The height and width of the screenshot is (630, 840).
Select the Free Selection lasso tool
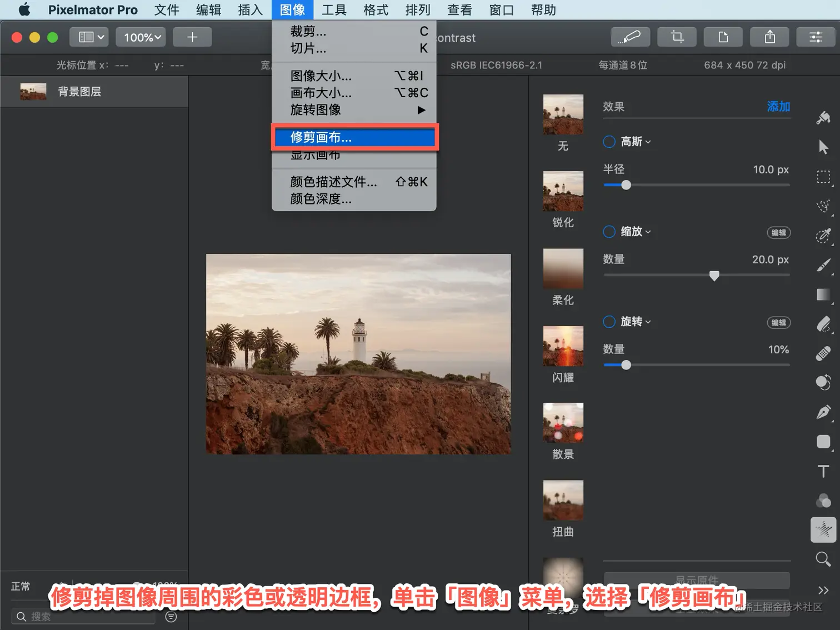[x=823, y=207]
